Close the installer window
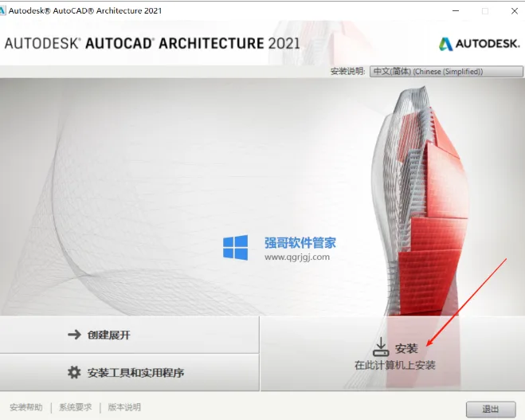This screenshot has height=420, width=525. tap(515, 10)
